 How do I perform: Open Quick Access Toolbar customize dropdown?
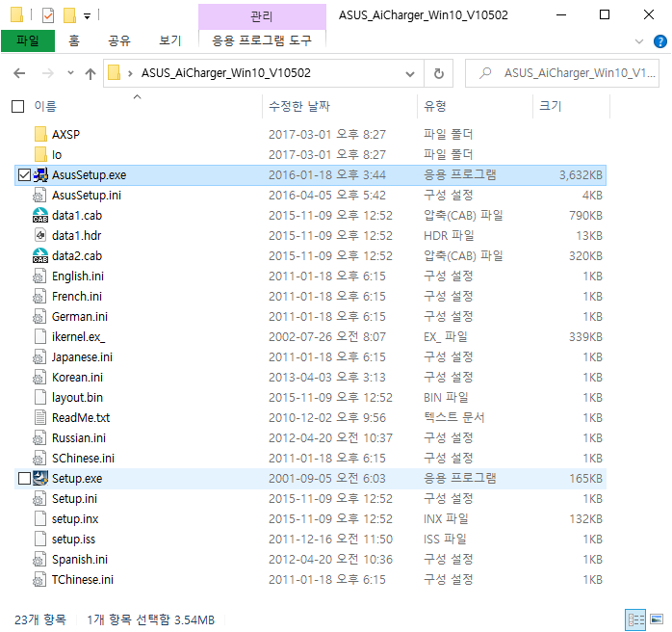coord(87,16)
